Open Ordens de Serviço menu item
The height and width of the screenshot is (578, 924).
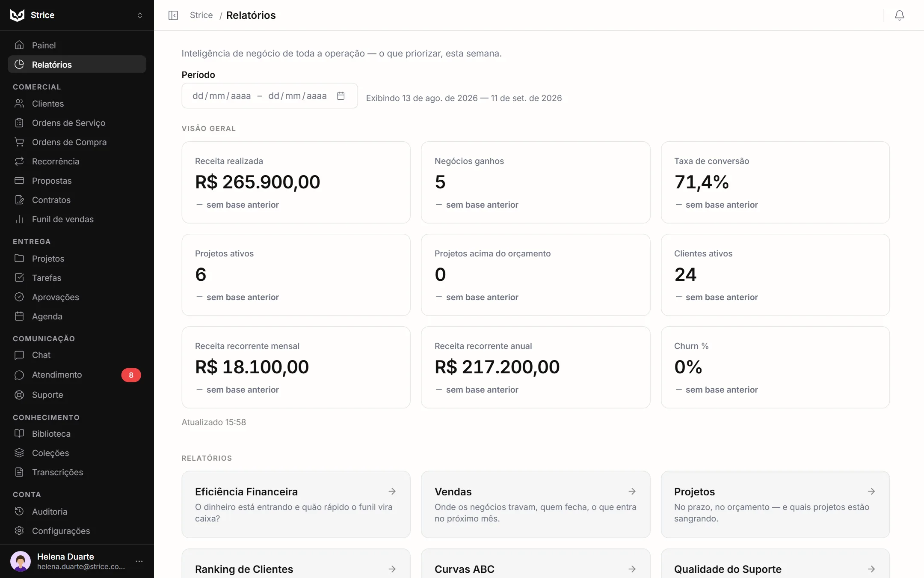[77, 123]
